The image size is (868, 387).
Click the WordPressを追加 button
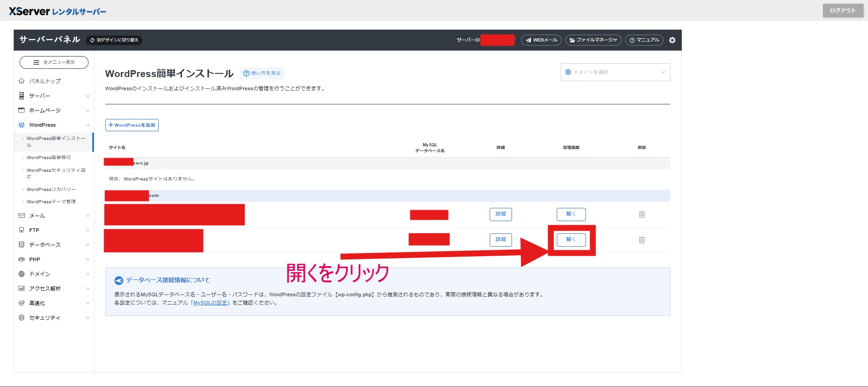pos(132,125)
